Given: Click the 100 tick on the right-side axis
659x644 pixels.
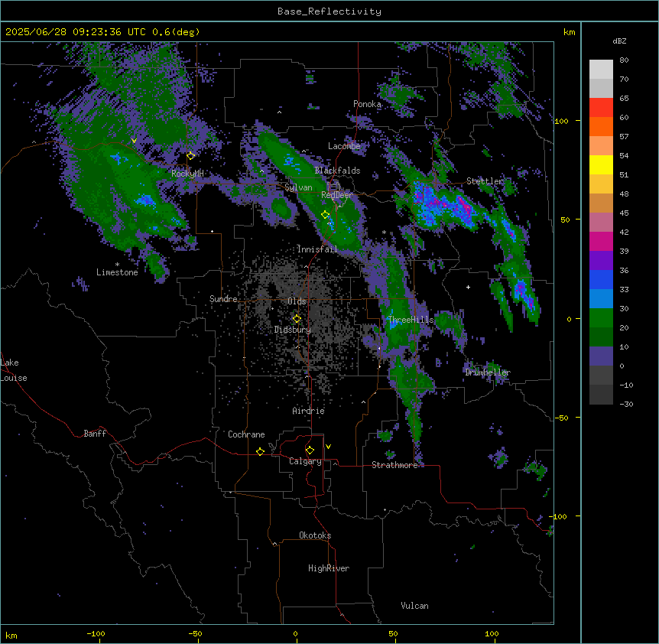Looking at the screenshot, I should 561,121.
